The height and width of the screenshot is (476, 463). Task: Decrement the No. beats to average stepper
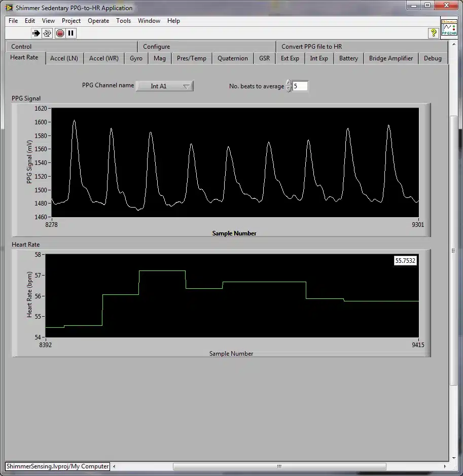coord(289,89)
